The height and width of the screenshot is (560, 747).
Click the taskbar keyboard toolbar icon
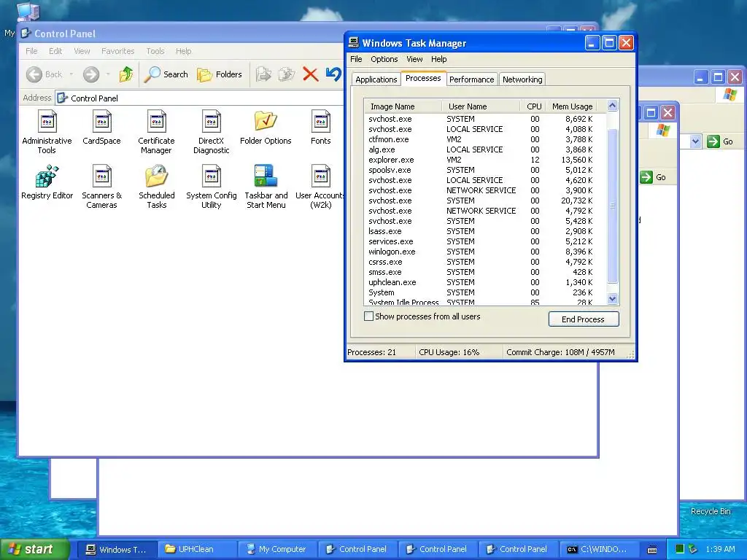click(x=652, y=550)
